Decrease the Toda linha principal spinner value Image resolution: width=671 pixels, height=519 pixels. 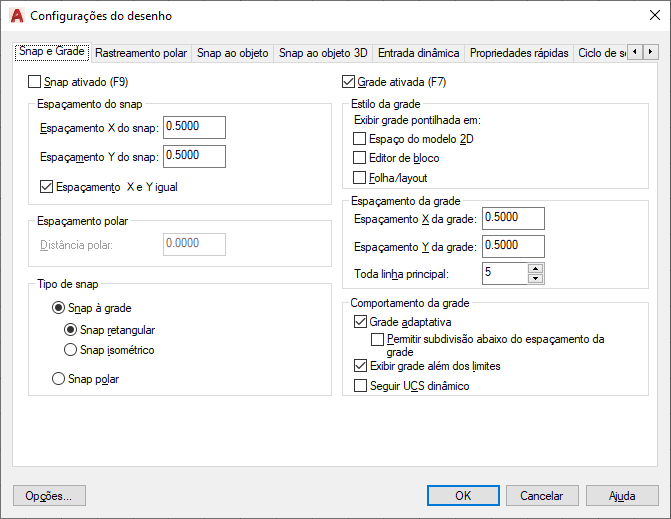coord(536,278)
